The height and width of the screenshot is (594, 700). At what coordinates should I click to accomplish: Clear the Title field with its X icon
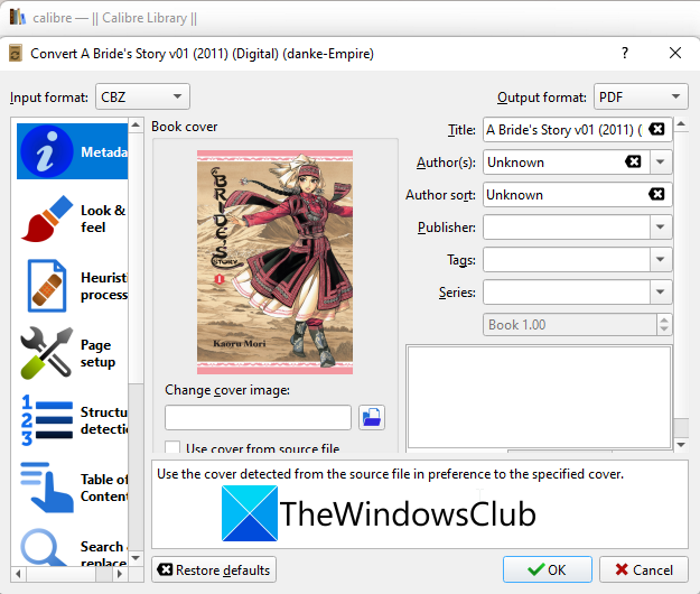pos(657,129)
